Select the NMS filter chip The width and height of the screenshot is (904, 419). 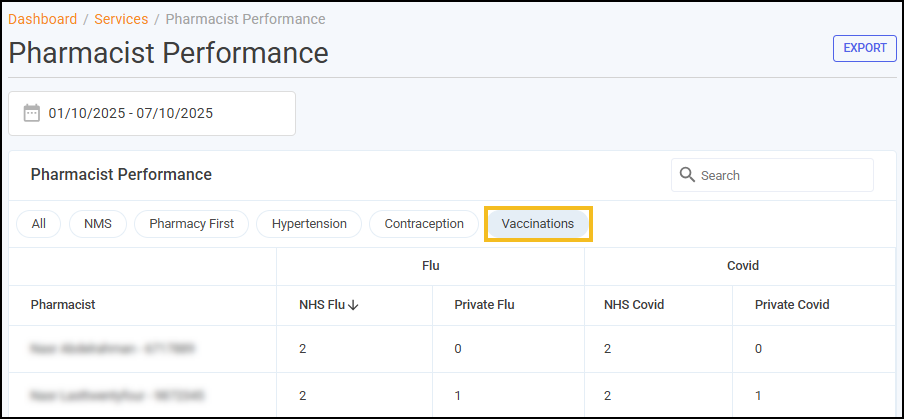98,224
